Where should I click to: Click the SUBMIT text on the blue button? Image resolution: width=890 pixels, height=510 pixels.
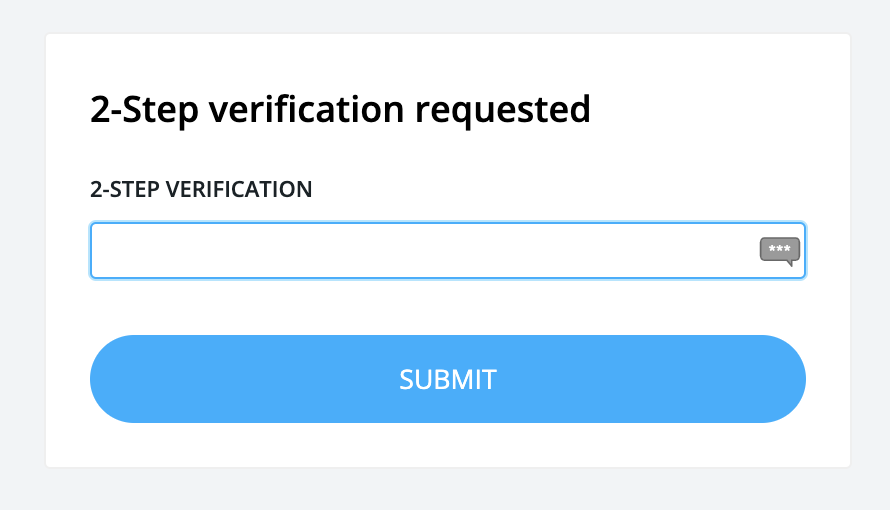pos(447,380)
